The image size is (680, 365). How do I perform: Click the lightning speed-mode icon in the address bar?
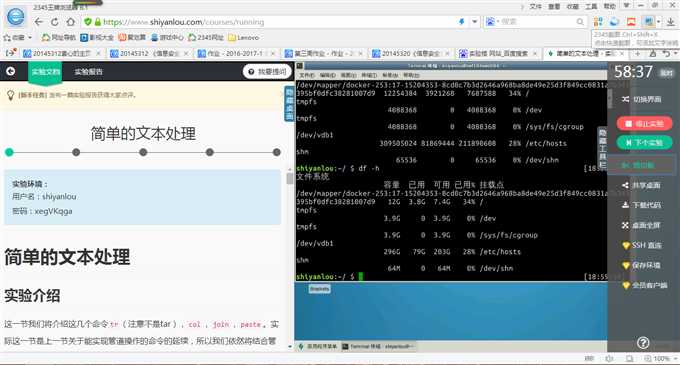coord(461,22)
